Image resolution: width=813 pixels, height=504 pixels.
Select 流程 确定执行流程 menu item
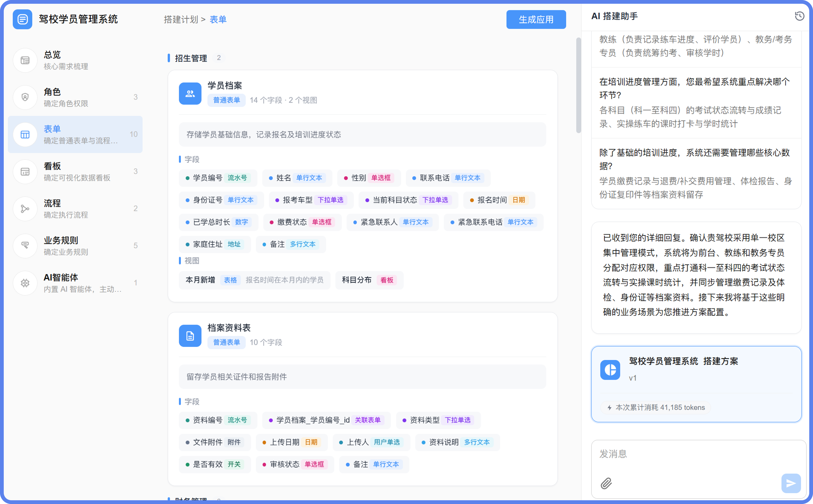point(75,209)
